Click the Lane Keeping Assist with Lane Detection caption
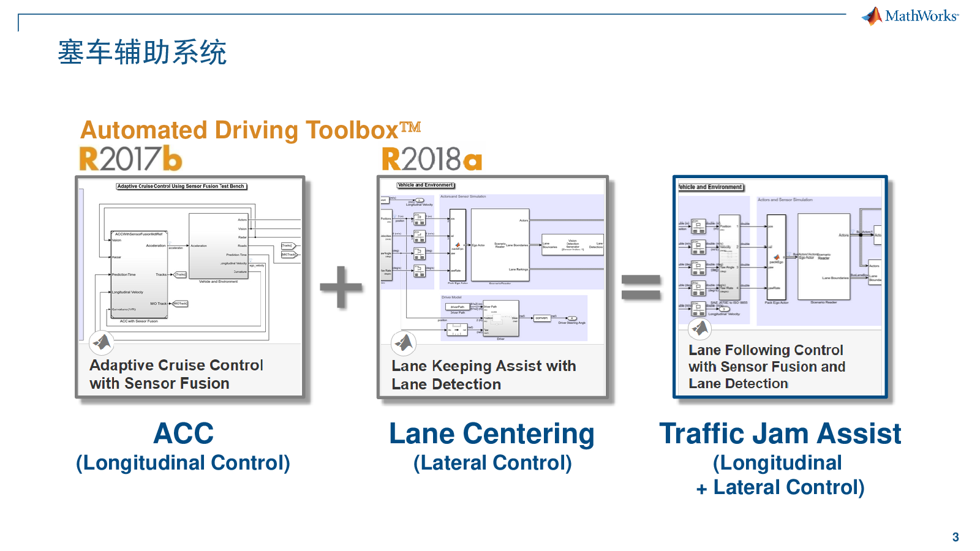Screen dimensions: 980x551 (484, 375)
